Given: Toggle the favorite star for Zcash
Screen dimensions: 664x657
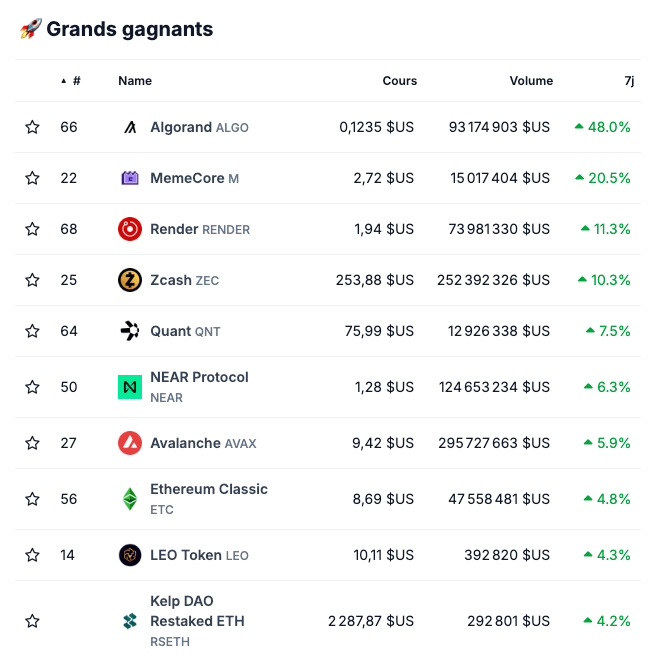Looking at the screenshot, I should coord(32,280).
